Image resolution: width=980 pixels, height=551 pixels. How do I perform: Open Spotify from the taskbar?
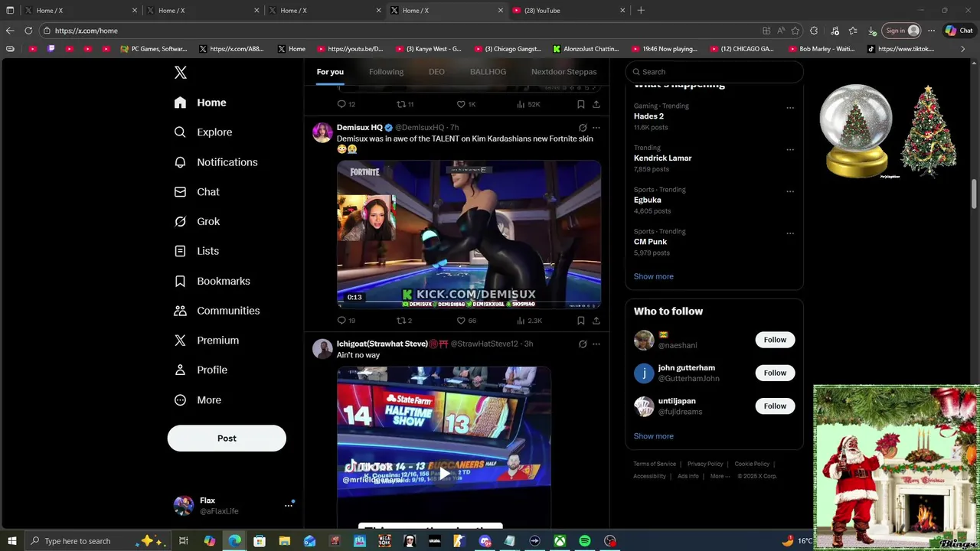(585, 541)
